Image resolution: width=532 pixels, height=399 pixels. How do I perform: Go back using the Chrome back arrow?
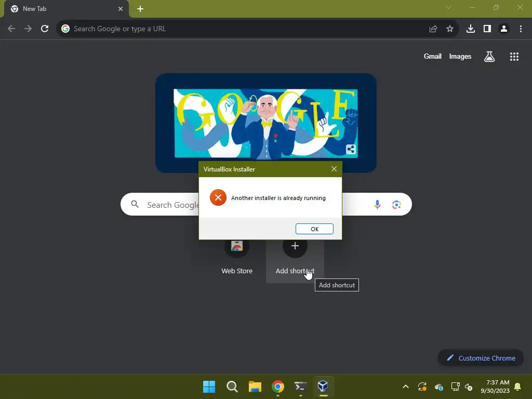coord(11,29)
